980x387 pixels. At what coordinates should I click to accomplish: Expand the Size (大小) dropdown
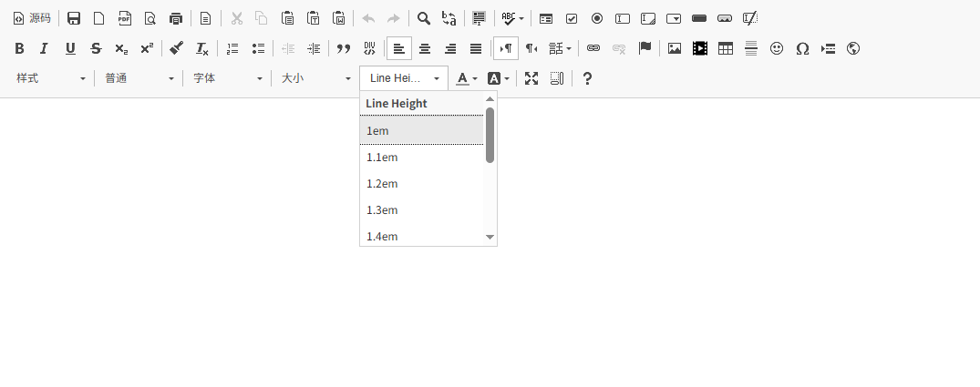(315, 78)
